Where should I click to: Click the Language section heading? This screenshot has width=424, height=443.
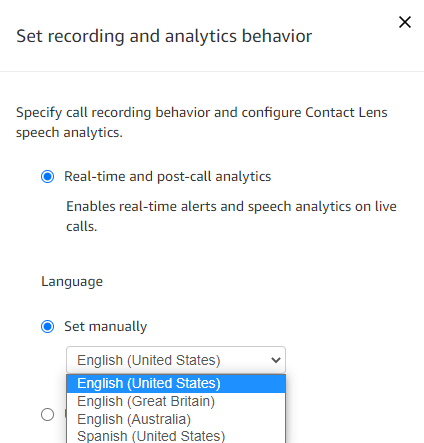(72, 282)
